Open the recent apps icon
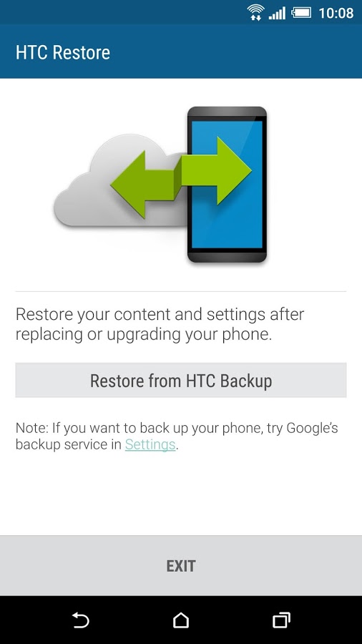Image resolution: width=362 pixels, height=644 pixels. [282, 620]
